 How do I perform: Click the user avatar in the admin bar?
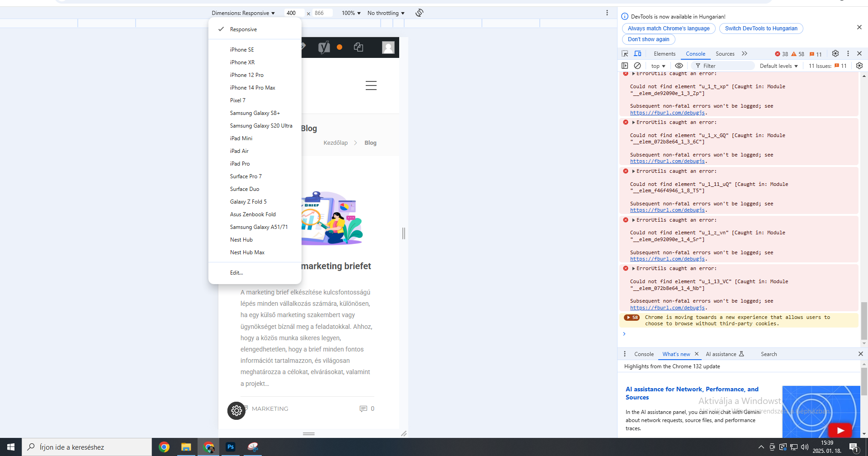click(x=388, y=47)
